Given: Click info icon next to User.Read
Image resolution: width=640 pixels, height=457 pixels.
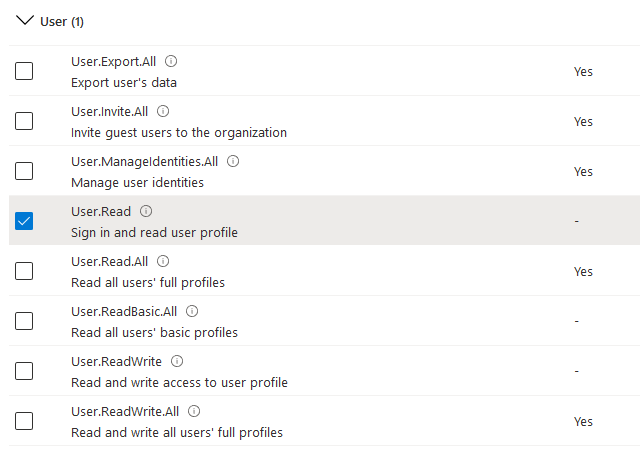Looking at the screenshot, I should point(146,212).
